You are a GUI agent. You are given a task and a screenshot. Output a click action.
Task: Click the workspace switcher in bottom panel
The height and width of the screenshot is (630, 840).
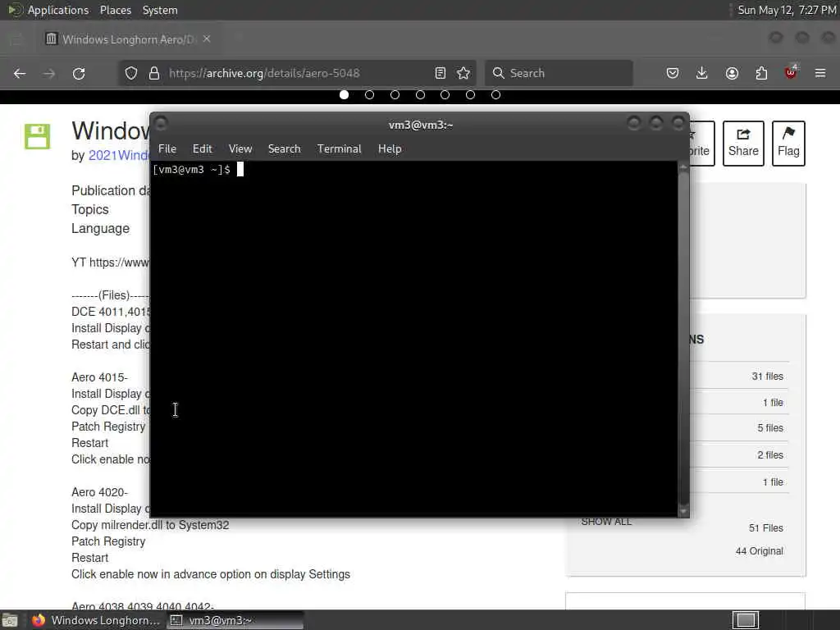click(x=746, y=620)
